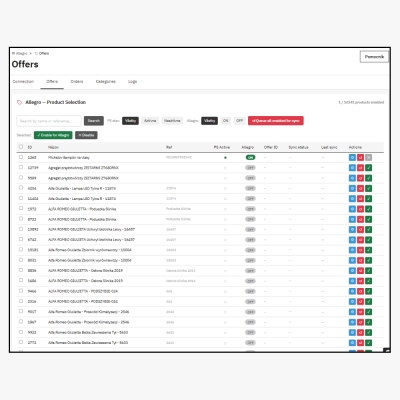Click the blue action icon in row 8834
400x400 pixels.
(352, 271)
